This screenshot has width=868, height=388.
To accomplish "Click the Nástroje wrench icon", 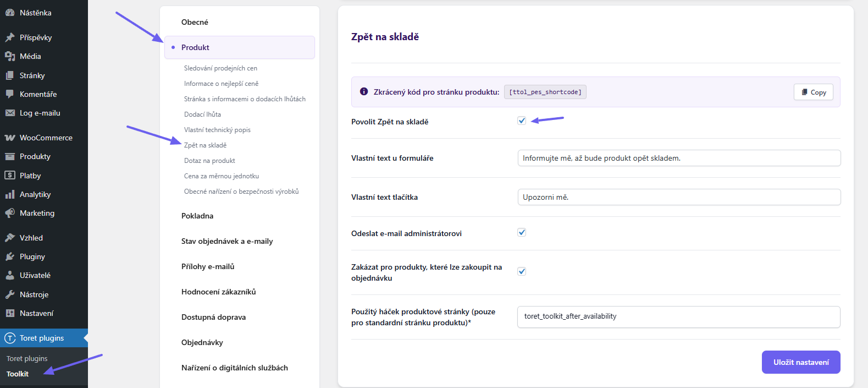I will (x=10, y=294).
